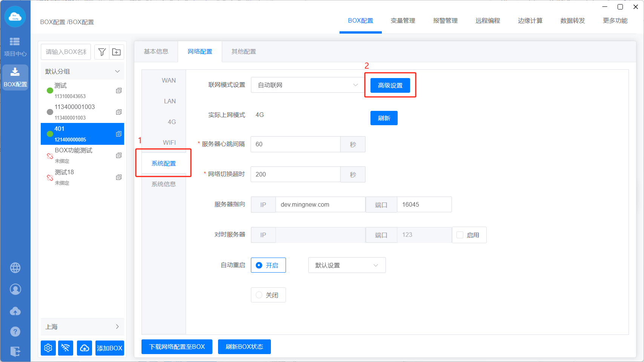
Task: Select the 开启 auto-restart radio option
Action: point(259,265)
